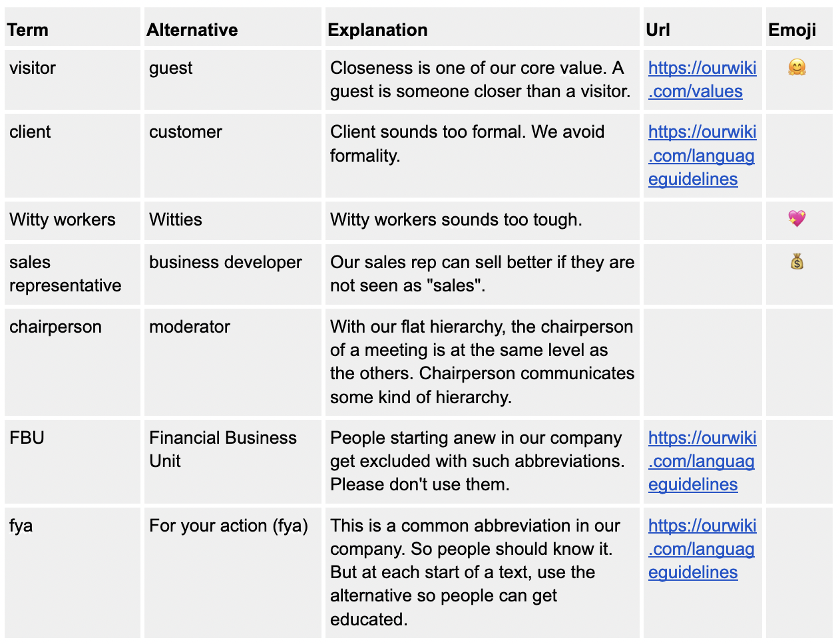
Task: Open the language guidelines link in fya row
Action: 702,549
